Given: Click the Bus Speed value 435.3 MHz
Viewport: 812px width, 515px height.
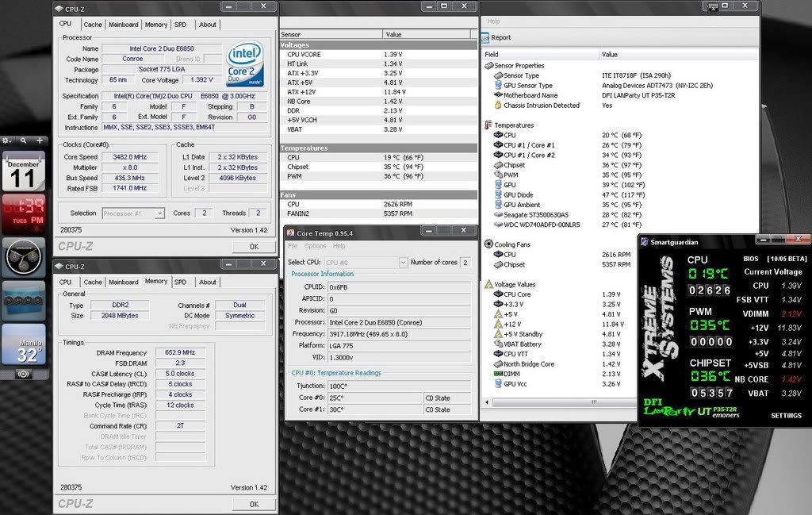Looking at the screenshot, I should [130, 178].
